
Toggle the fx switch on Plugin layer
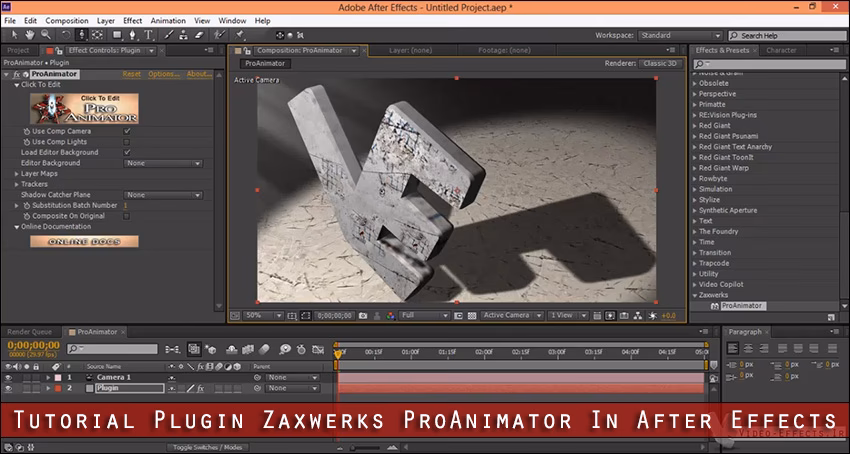pyautogui.click(x=201, y=388)
